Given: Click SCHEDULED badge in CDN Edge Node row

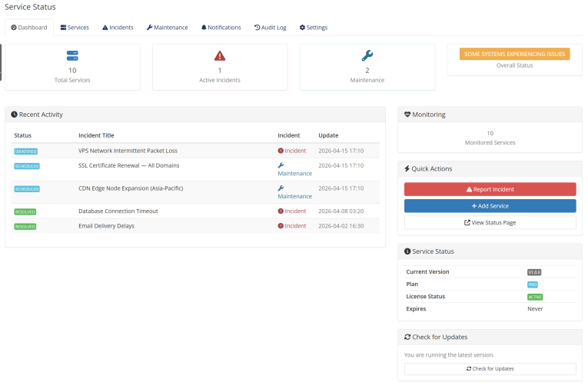Looking at the screenshot, I should [x=27, y=189].
